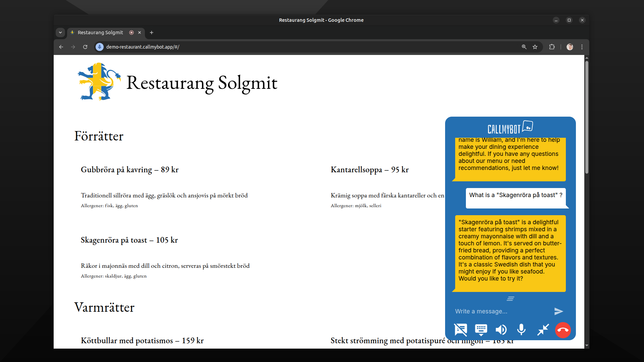Image resolution: width=644 pixels, height=362 pixels.
Task: End the call with red hang-up button
Action: pyautogui.click(x=563, y=330)
